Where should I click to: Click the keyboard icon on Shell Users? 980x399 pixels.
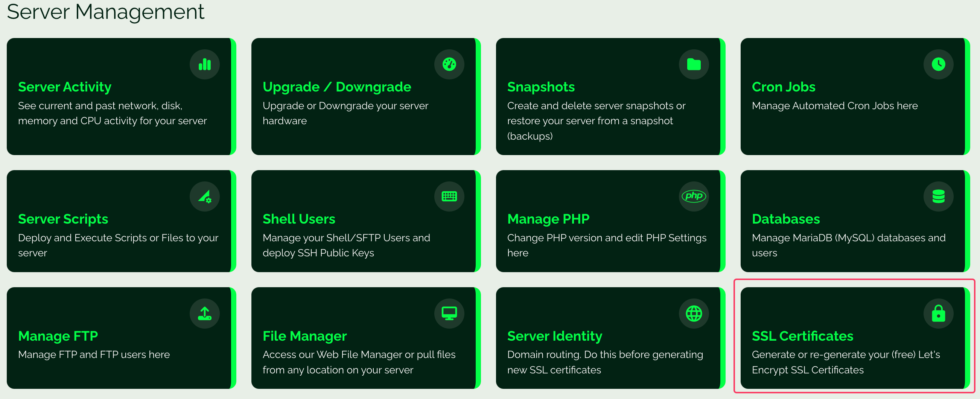coord(449,196)
